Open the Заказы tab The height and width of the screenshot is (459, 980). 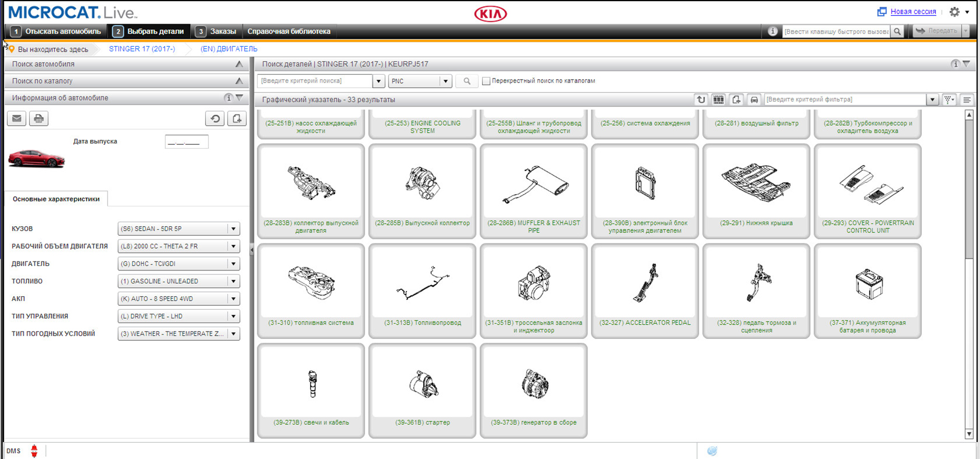coord(216,31)
